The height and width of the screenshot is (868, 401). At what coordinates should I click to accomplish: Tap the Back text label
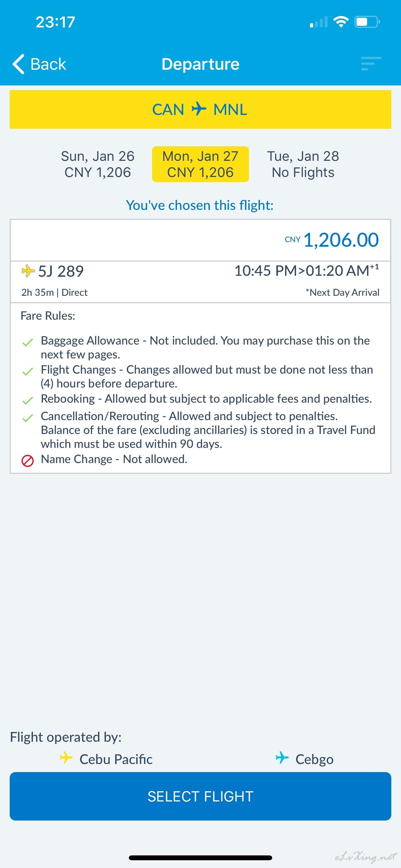[48, 64]
